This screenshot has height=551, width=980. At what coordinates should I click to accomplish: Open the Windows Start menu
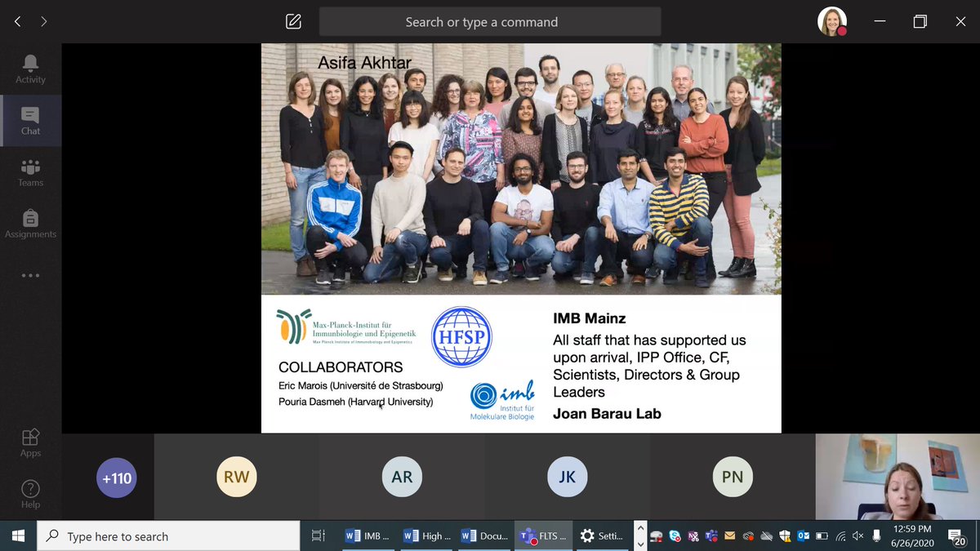18,536
